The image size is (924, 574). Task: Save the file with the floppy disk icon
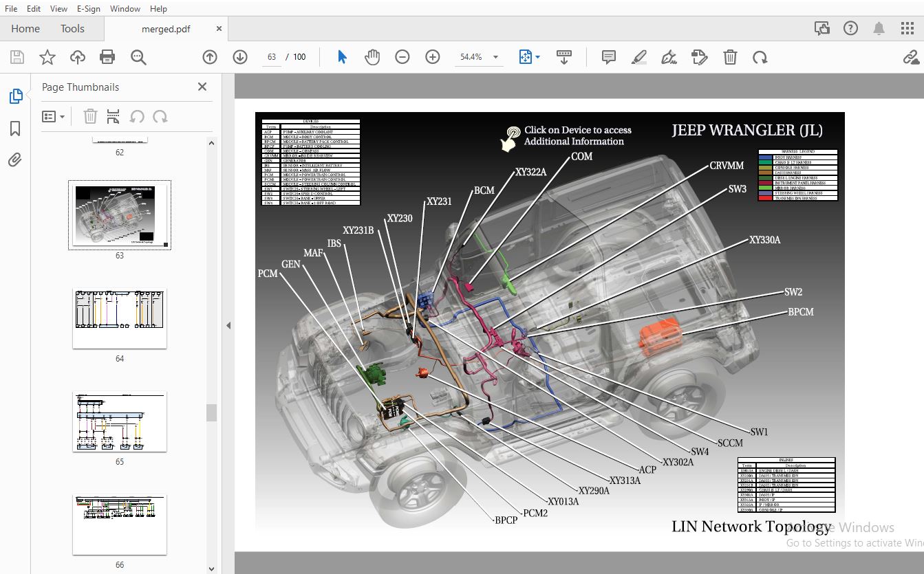tap(17, 57)
